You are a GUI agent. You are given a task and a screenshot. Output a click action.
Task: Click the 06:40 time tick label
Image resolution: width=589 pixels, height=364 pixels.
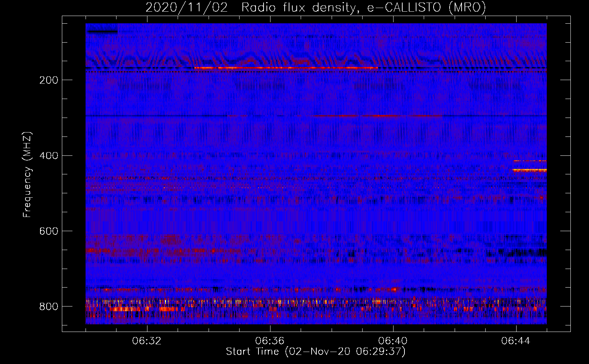pyautogui.click(x=393, y=341)
